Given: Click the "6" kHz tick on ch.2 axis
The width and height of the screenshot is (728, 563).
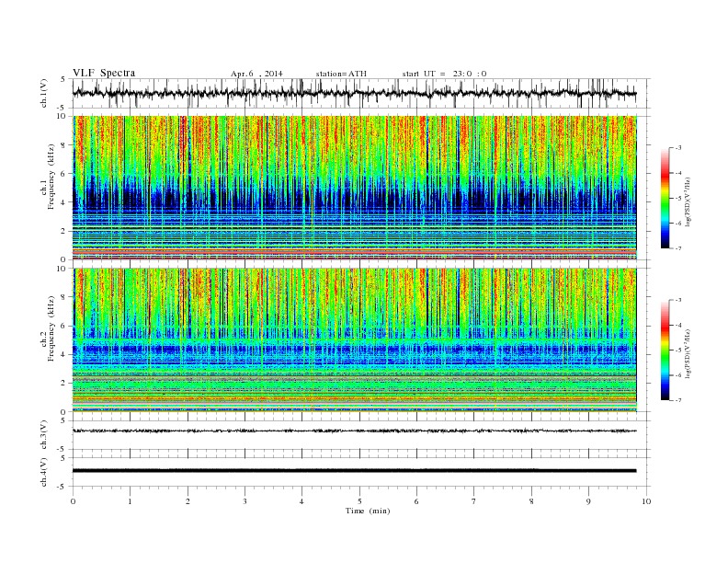Looking at the screenshot, I should click(x=64, y=326).
